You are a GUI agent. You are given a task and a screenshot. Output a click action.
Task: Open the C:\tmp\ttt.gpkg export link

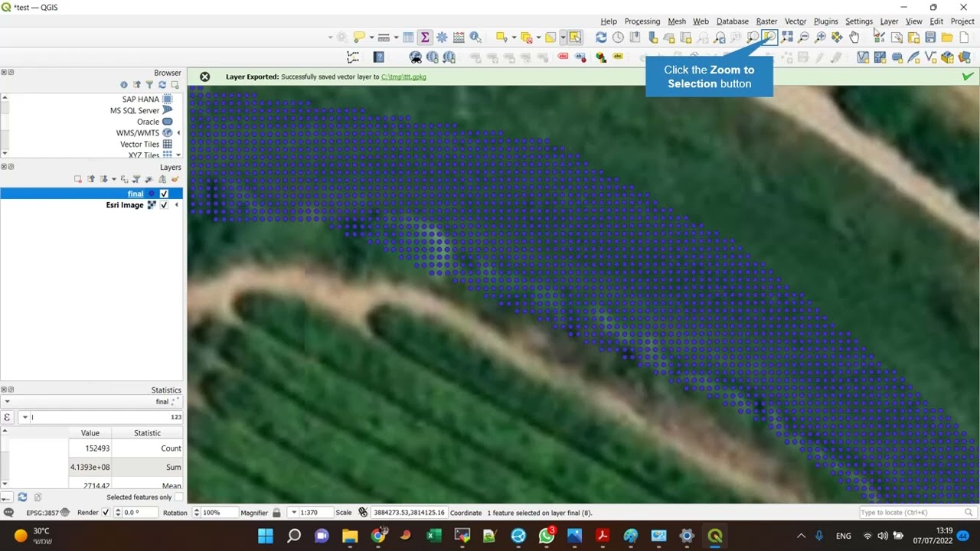pos(403,77)
